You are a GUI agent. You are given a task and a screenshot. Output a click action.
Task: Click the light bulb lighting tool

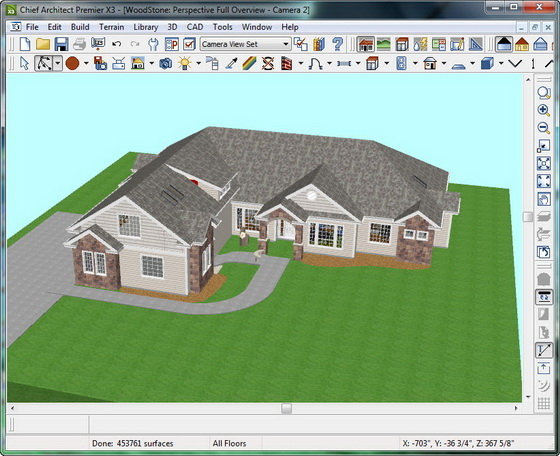coord(184,64)
